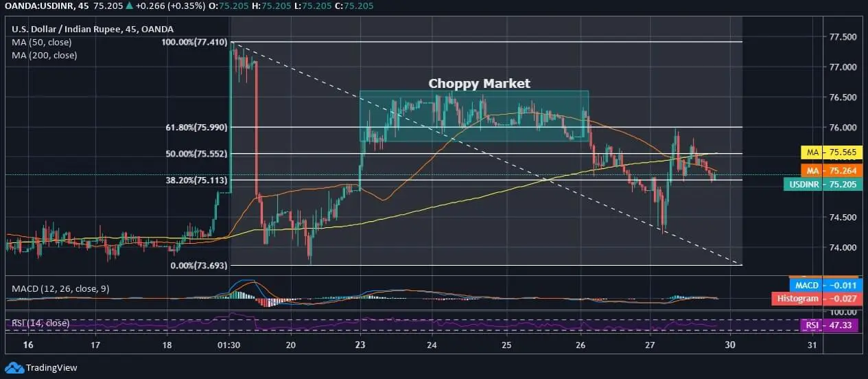Click date 18 on the time axis
Viewport: 868px width, 379px height.
coord(167,345)
